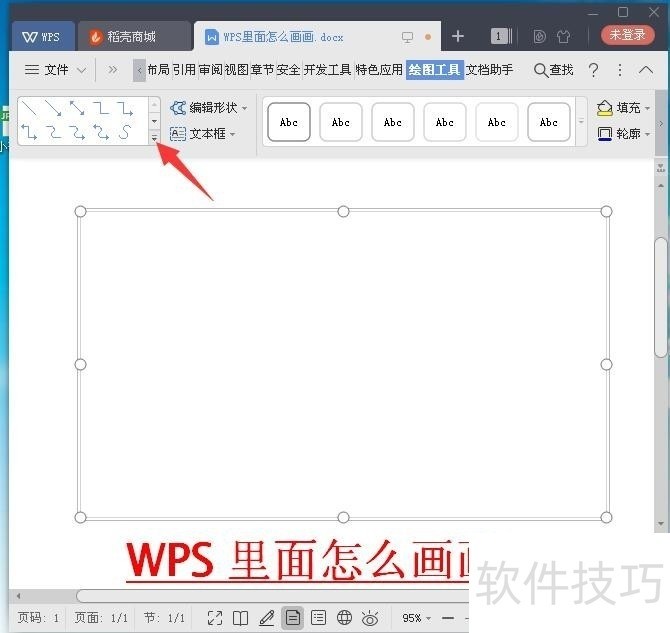The image size is (670, 633).
Task: Click the Fill paint bucket icon
Action: (605, 108)
